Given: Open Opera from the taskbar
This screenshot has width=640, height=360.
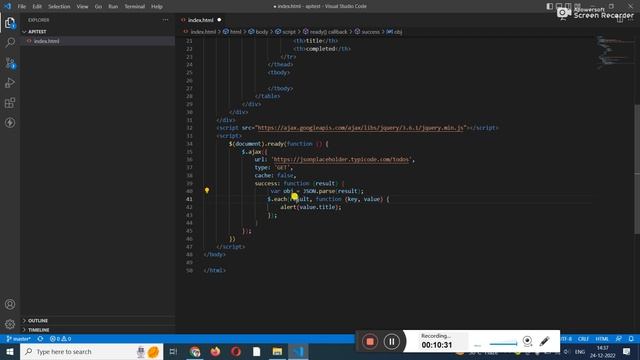Looking at the screenshot, I should point(236,351).
